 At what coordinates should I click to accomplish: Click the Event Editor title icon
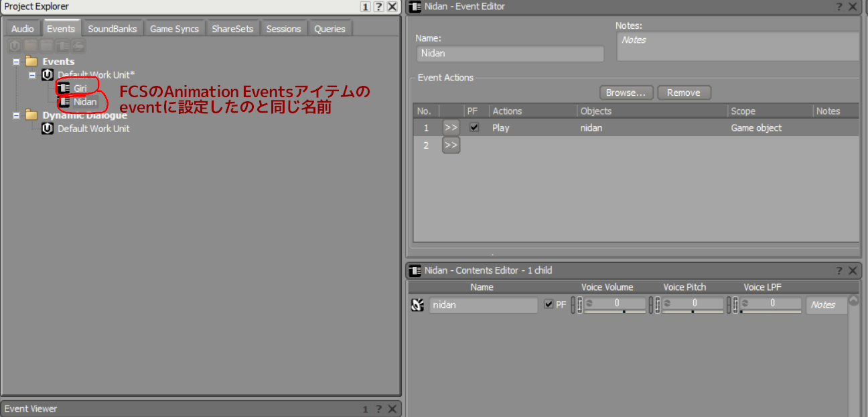point(415,7)
